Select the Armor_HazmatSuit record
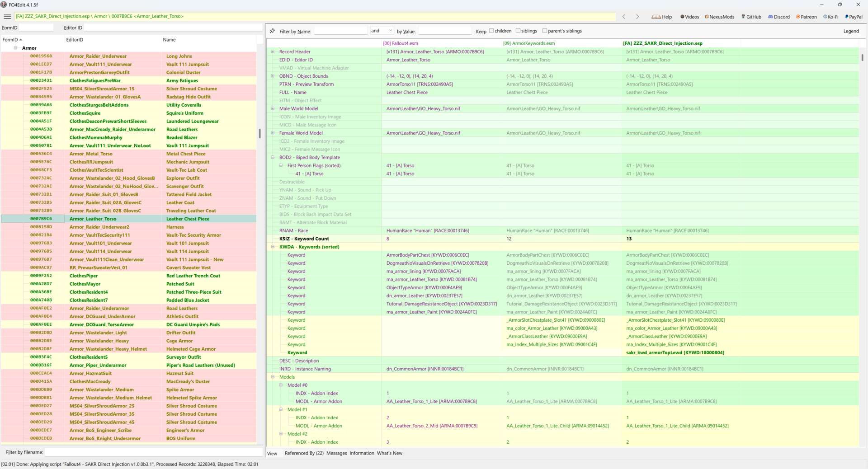This screenshot has width=868, height=469. coord(128,373)
